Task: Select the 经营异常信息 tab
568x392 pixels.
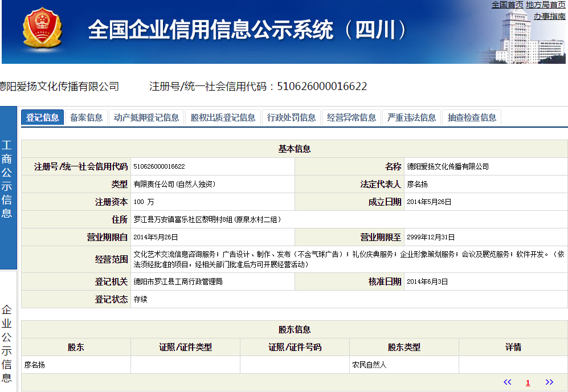Action: tap(352, 117)
